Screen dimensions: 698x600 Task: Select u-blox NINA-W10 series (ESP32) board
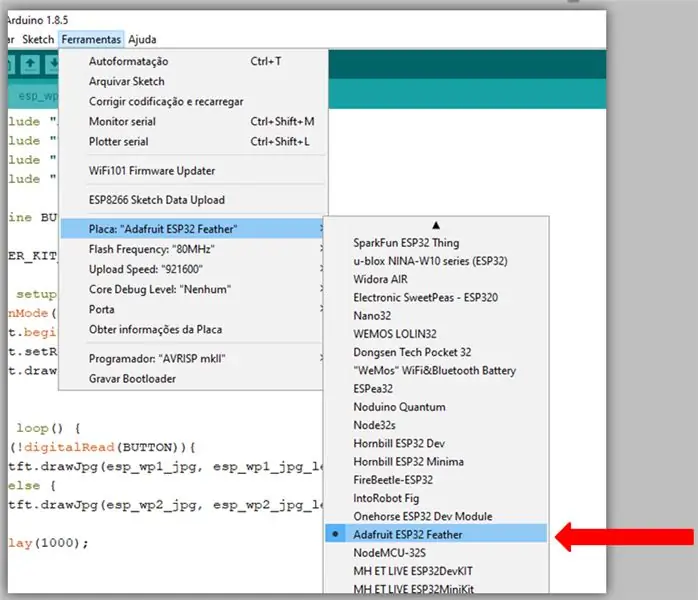(x=436, y=261)
